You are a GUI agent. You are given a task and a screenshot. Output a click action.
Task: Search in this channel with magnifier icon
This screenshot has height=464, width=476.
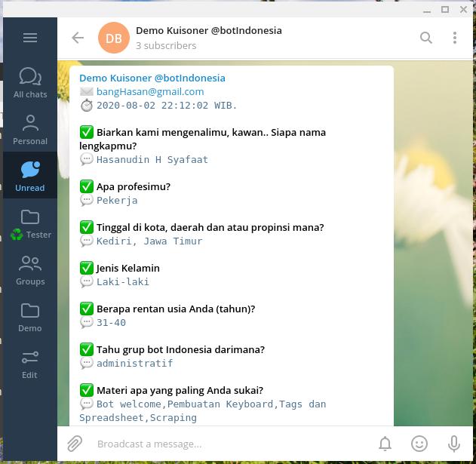click(426, 38)
